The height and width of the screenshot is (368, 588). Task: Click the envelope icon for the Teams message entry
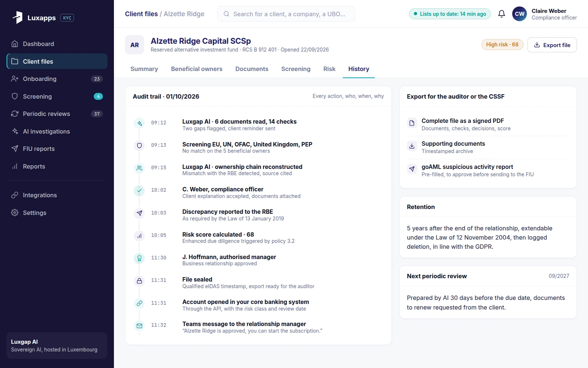[x=139, y=326]
